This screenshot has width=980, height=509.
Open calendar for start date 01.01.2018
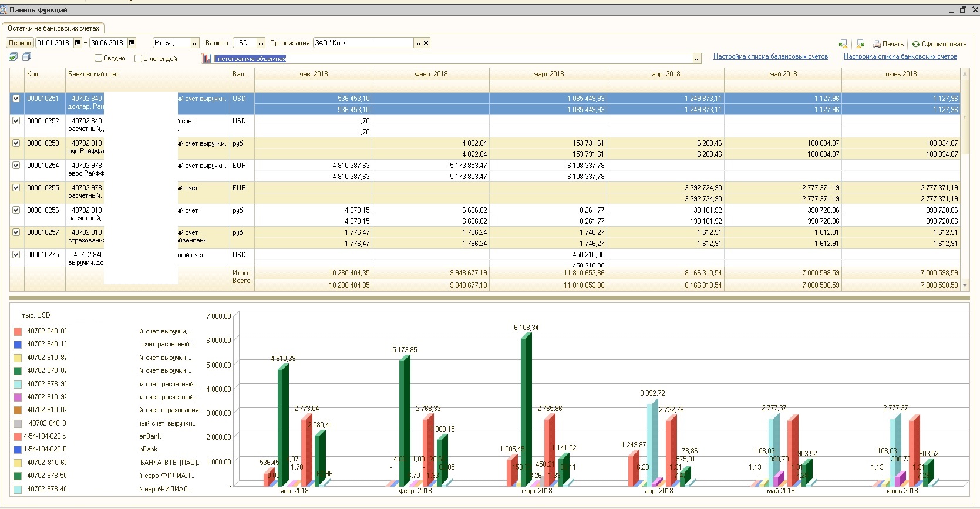[x=78, y=43]
